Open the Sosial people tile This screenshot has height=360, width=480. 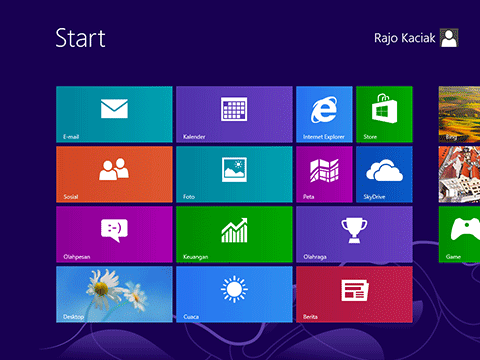114,174
